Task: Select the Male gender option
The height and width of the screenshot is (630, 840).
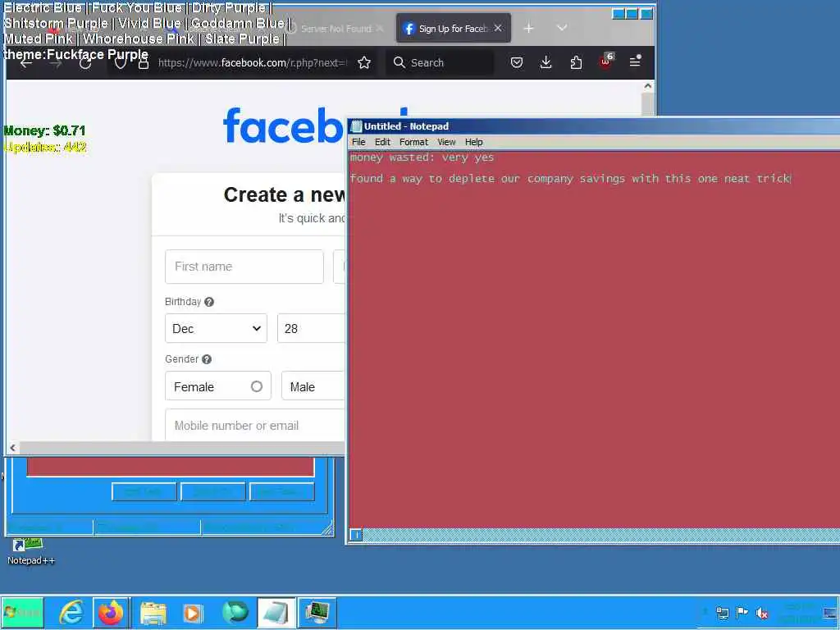Action: tap(313, 386)
